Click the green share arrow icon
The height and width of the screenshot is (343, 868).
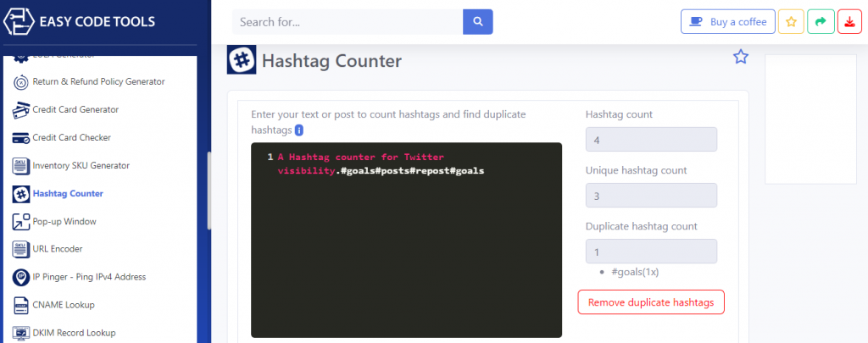tap(821, 22)
